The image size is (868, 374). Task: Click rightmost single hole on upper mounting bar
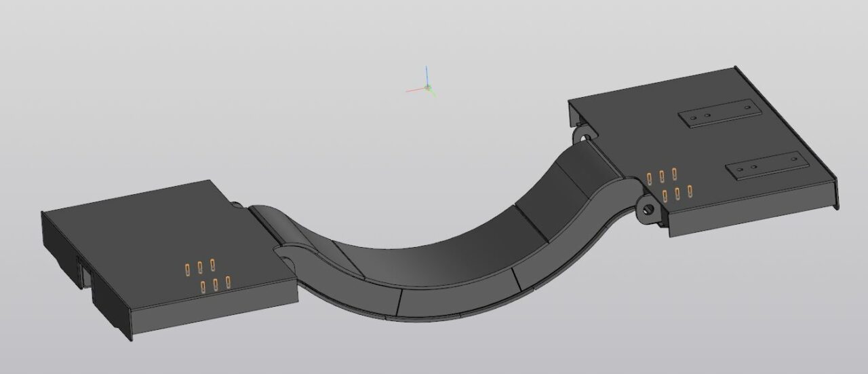(x=748, y=107)
